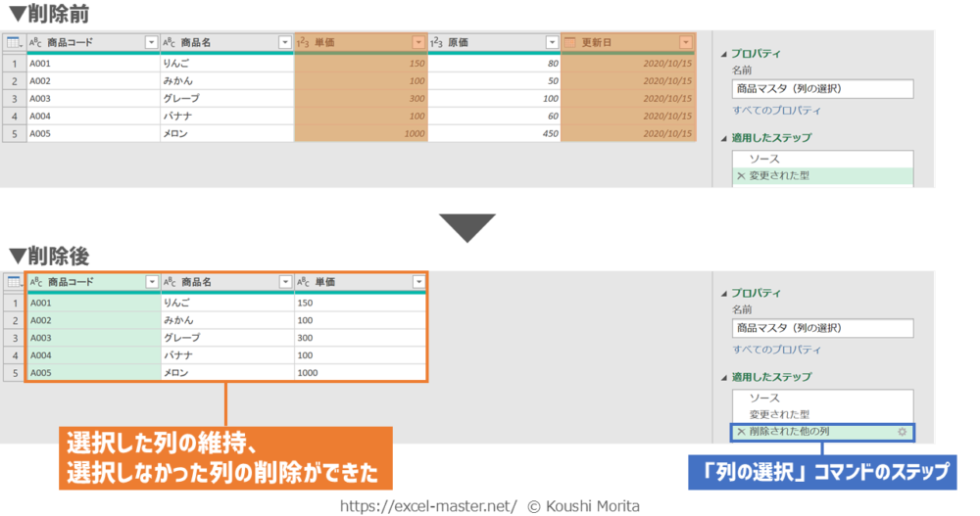
Task: Open 単価 filter dropdown in the 削除後 table
Action: click(x=418, y=282)
